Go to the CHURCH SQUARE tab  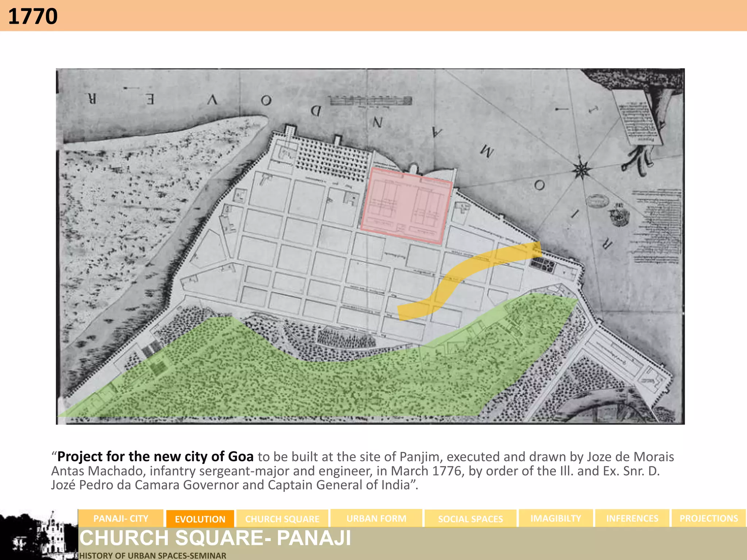(282, 518)
